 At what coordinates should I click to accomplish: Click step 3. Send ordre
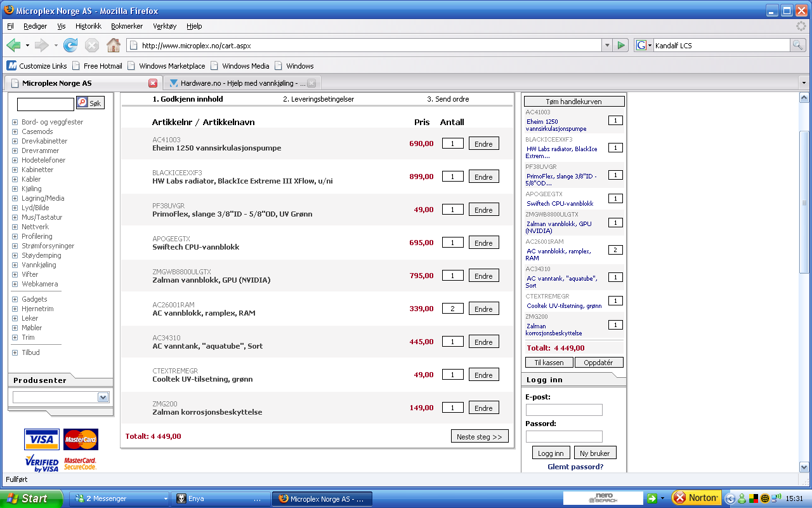[448, 99]
